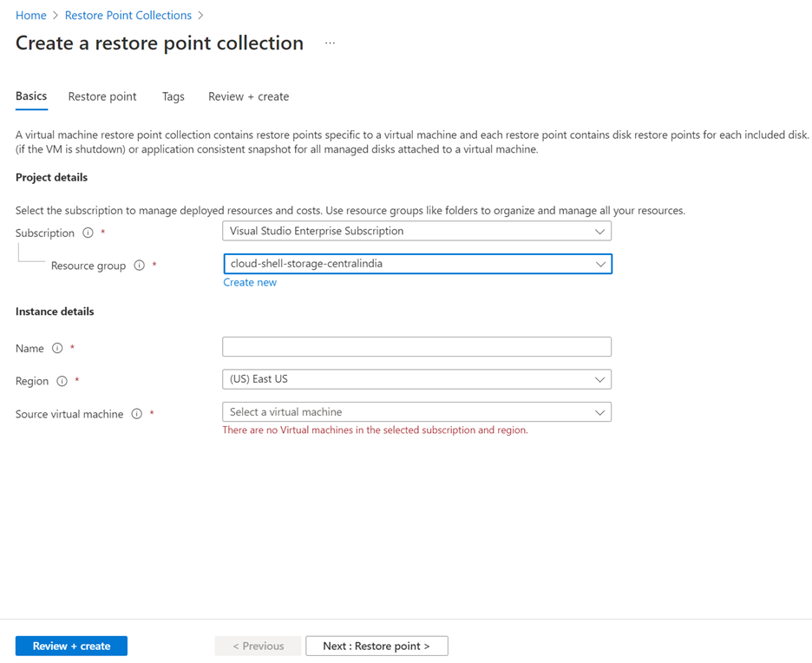812x663 pixels.
Task: Open the Review + create tab
Action: tap(248, 96)
